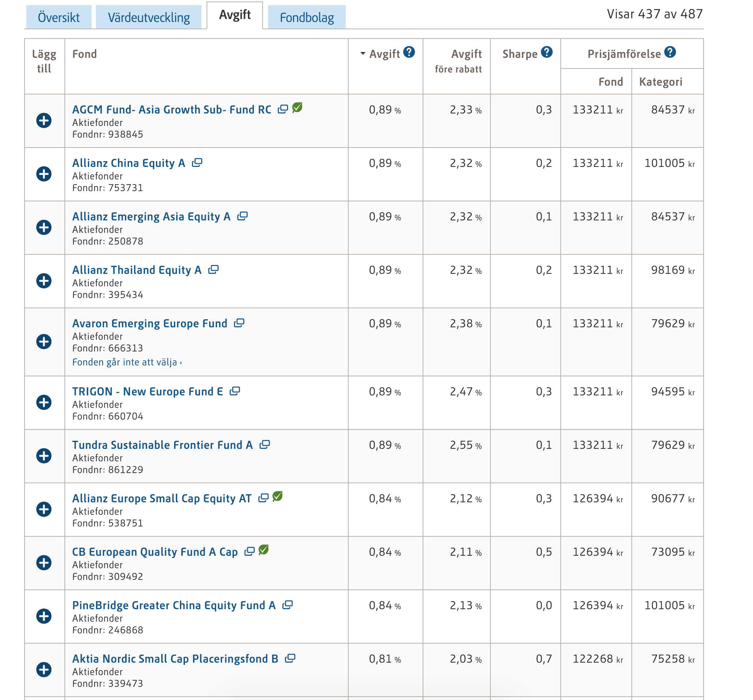The height and width of the screenshot is (700, 753).
Task: Open Fonden går inte att välja link
Action: click(x=127, y=362)
